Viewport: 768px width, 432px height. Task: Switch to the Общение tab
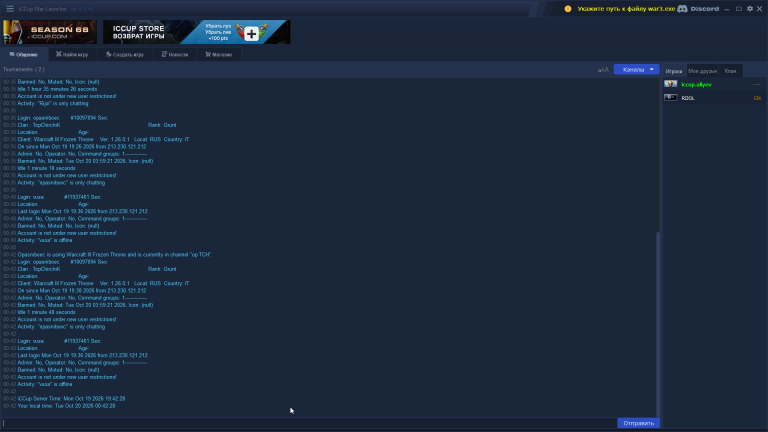click(24, 54)
